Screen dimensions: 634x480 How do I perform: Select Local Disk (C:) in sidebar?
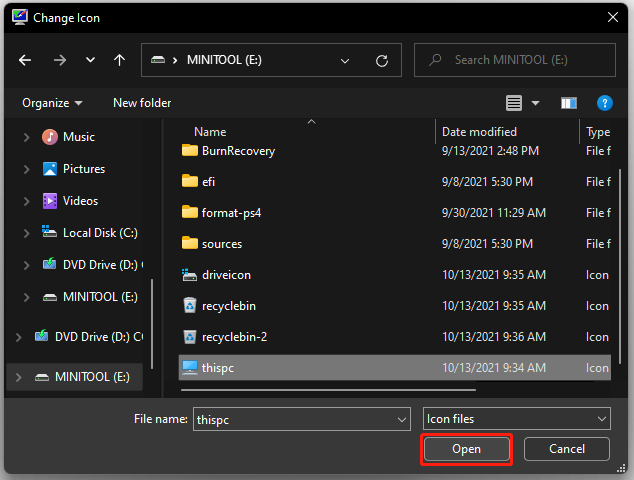click(100, 233)
